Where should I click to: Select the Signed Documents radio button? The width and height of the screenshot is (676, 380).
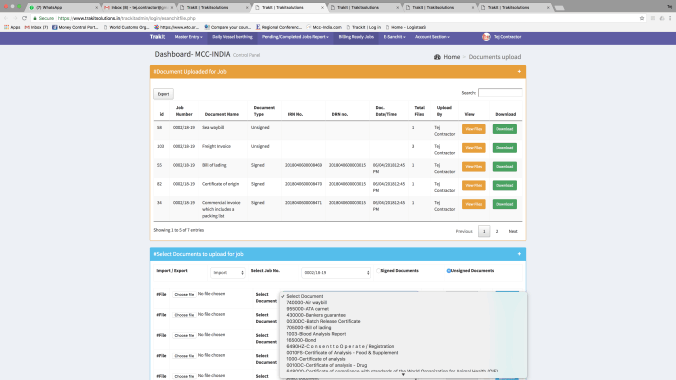point(378,271)
